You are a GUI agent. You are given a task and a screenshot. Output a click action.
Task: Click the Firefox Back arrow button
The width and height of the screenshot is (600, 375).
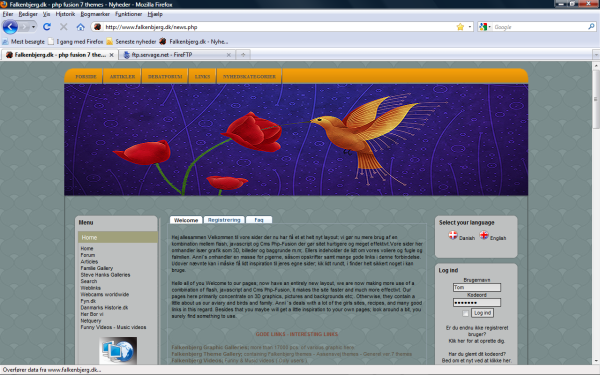tap(10, 27)
